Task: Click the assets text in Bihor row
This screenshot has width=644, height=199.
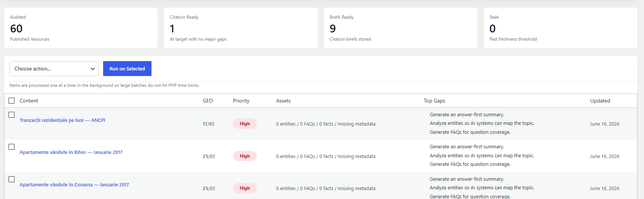Action: pos(326,157)
